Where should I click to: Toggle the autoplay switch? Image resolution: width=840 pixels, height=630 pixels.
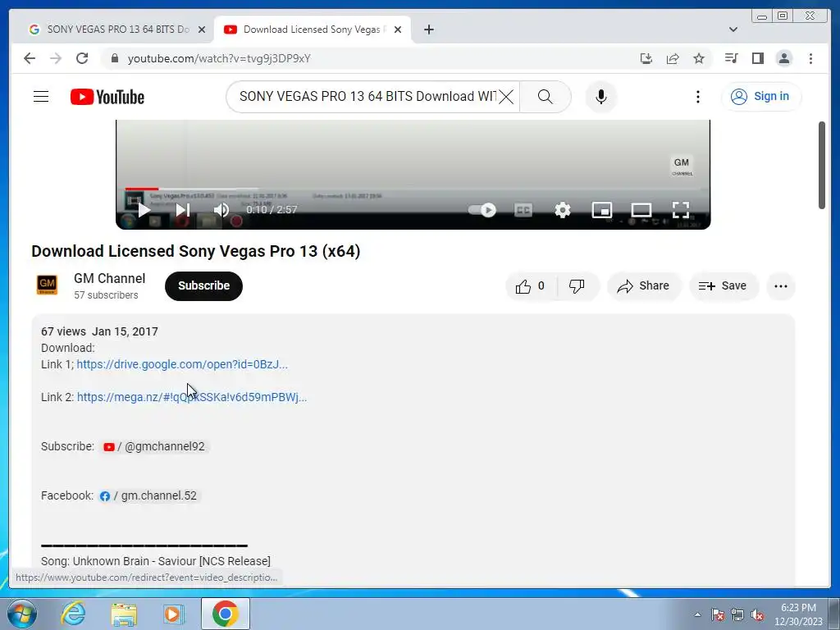[482, 210]
